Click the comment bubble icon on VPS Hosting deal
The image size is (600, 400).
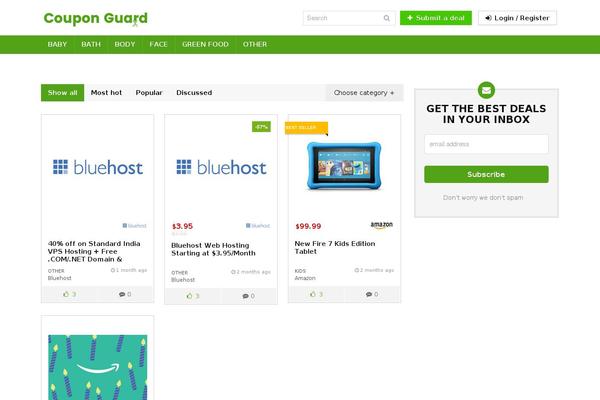(122, 294)
